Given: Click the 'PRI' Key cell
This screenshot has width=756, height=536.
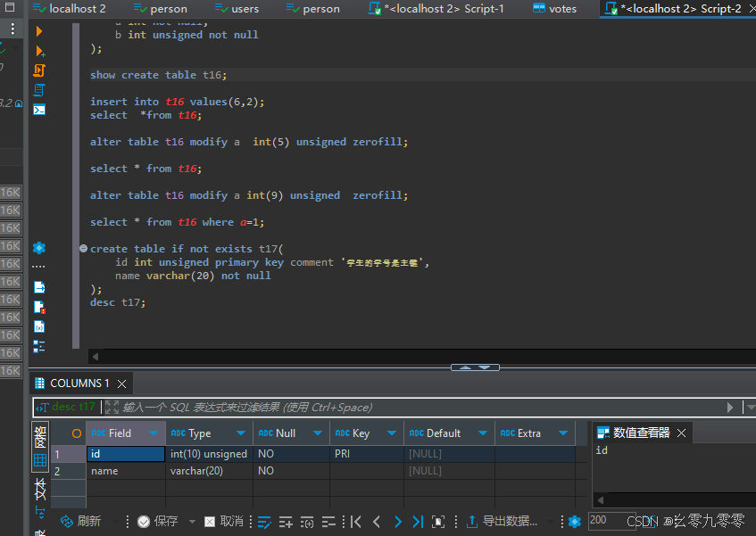Looking at the screenshot, I should coord(367,454).
